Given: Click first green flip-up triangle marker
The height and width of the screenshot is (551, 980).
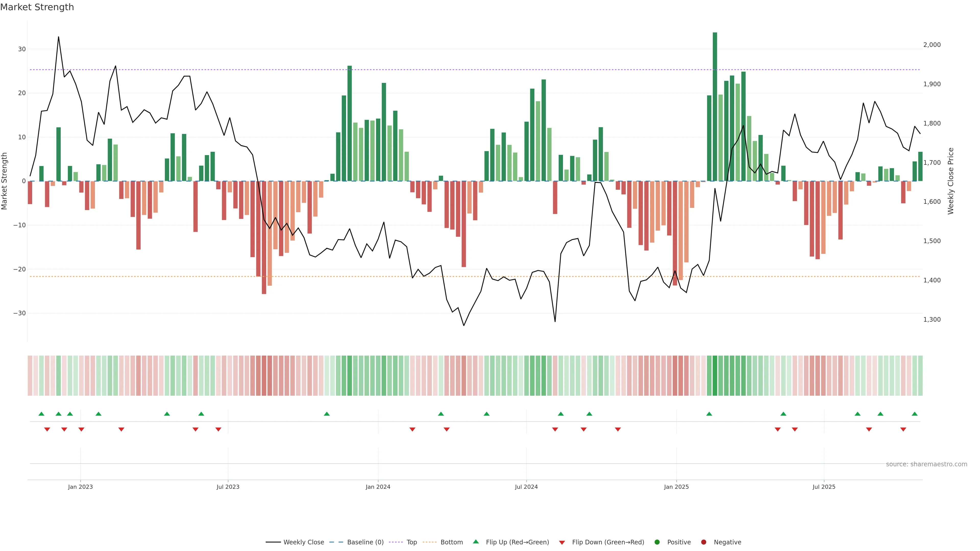Looking at the screenshot, I should (41, 414).
